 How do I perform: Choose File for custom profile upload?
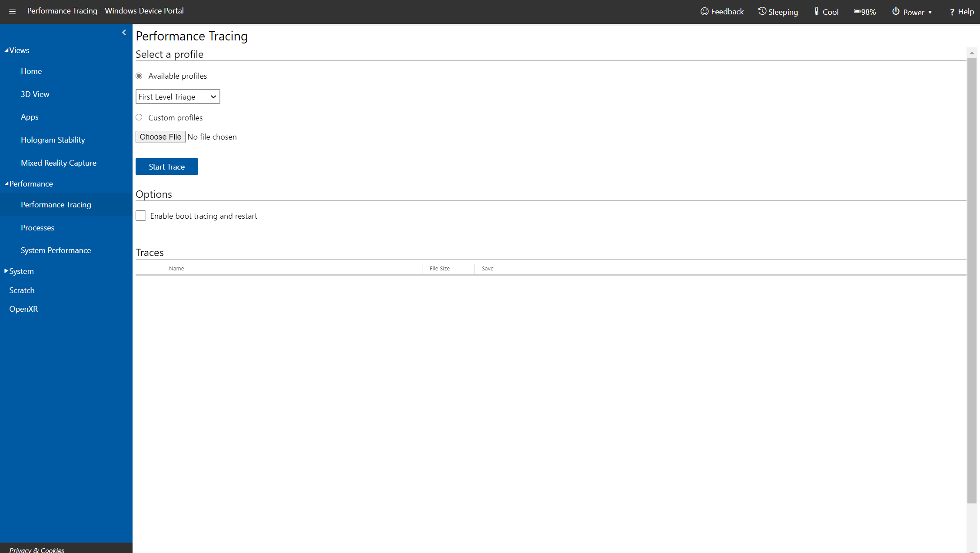coord(160,137)
